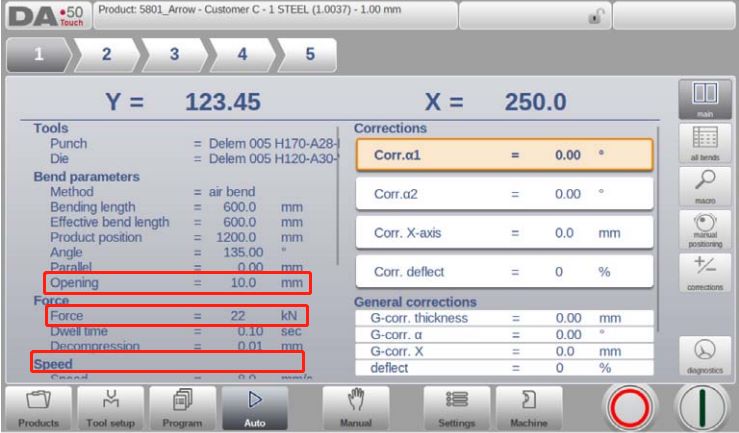Open manual positioning view
The image size is (739, 433).
point(705,230)
